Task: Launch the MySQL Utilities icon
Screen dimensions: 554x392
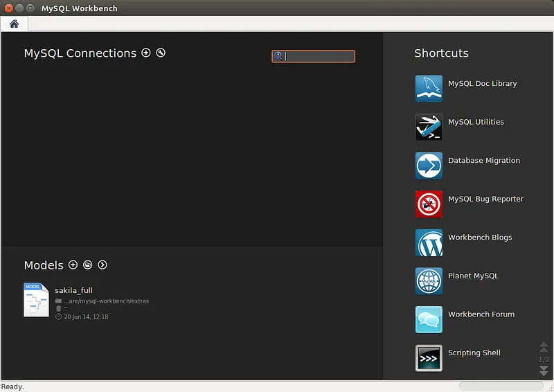Action: tap(429, 127)
